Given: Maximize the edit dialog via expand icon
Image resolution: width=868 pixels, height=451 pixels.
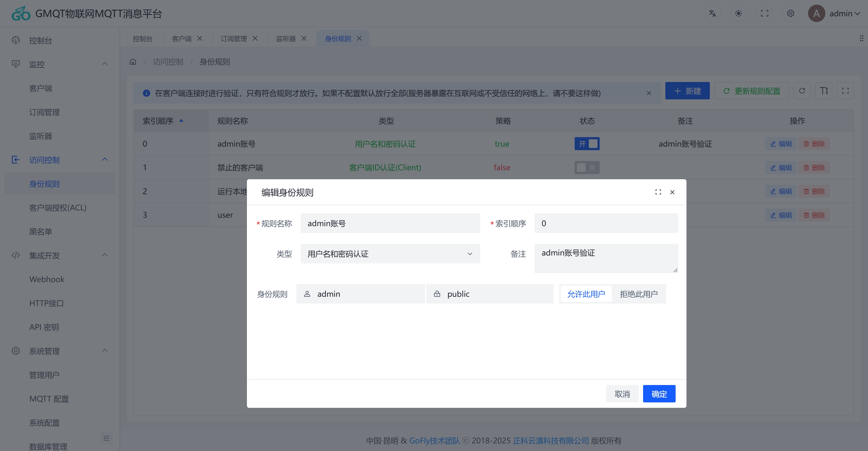Looking at the screenshot, I should pos(658,192).
